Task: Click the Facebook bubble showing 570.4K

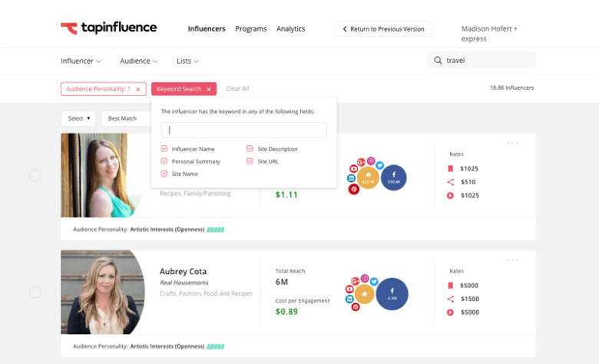Action: pyautogui.click(x=393, y=177)
